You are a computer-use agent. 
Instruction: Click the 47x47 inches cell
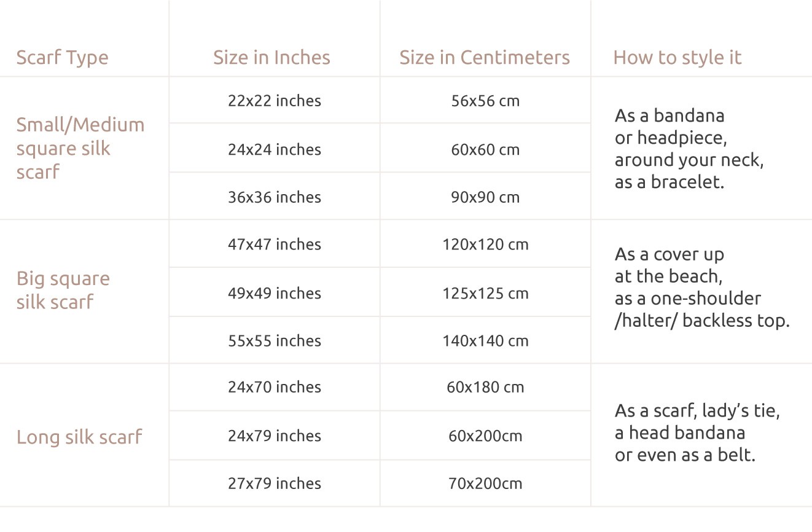click(x=275, y=244)
